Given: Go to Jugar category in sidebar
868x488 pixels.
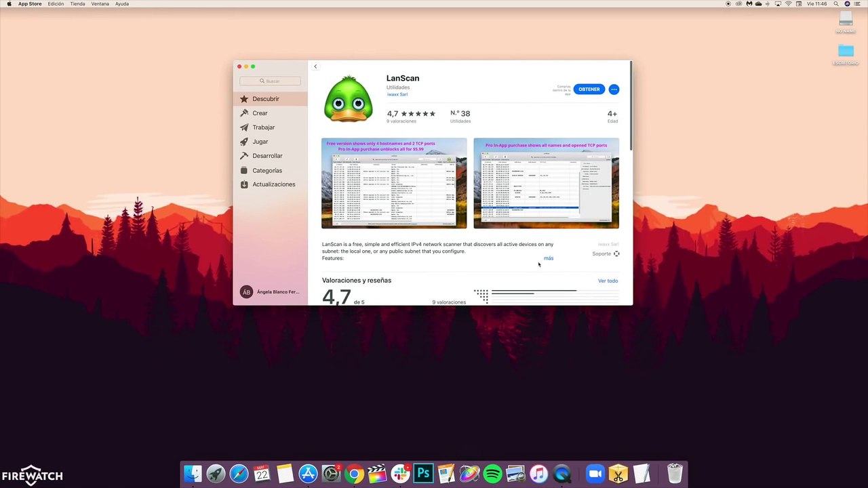Looking at the screenshot, I should 271,142.
